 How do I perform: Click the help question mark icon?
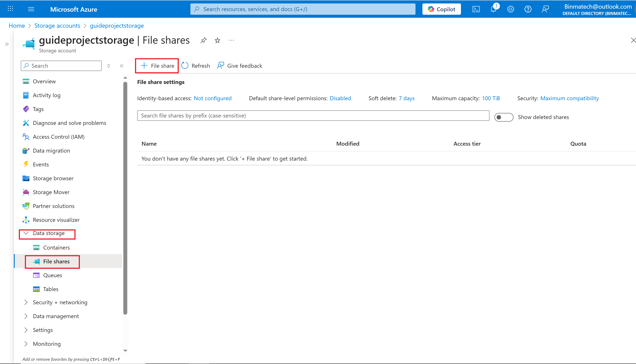528,9
